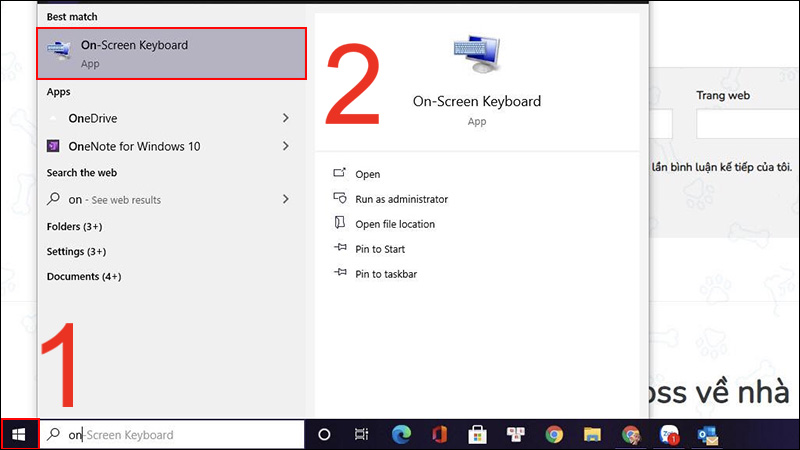Open File Explorer from the taskbar
Screen dimensions: 800x450
pos(592,434)
